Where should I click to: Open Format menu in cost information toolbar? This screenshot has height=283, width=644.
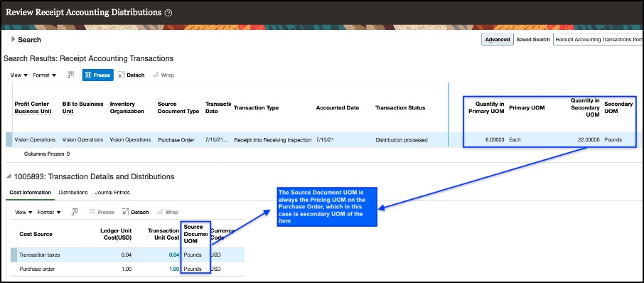(x=49, y=213)
